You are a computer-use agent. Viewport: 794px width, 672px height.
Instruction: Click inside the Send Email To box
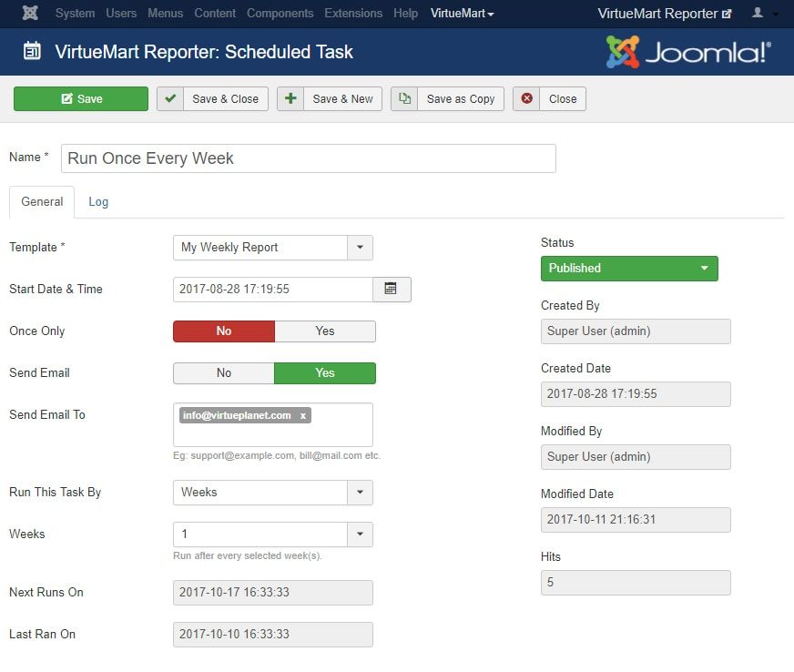coord(273,425)
